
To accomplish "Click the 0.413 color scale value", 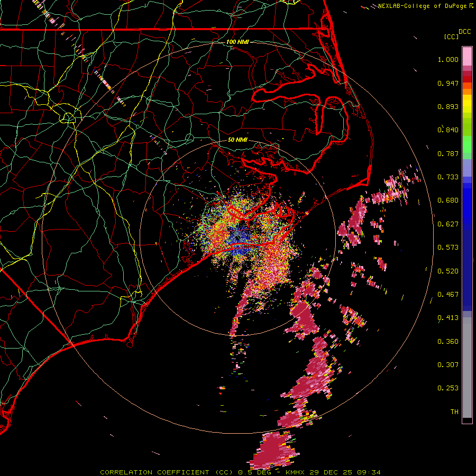I will [448, 318].
